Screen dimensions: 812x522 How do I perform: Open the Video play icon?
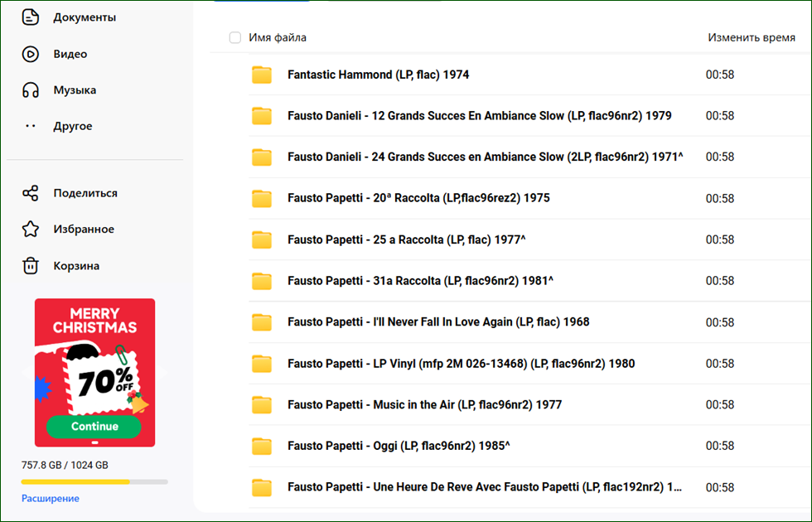(x=30, y=54)
